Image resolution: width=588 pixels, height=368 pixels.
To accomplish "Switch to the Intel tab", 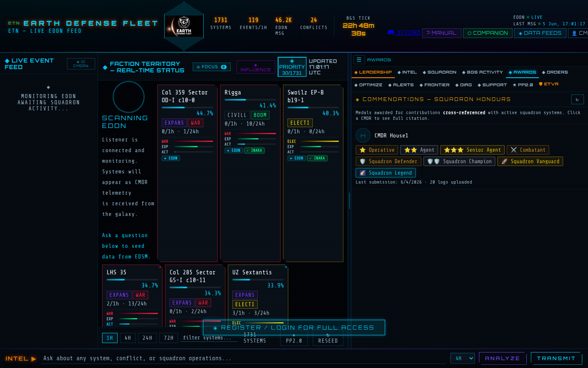I will pos(407,72).
